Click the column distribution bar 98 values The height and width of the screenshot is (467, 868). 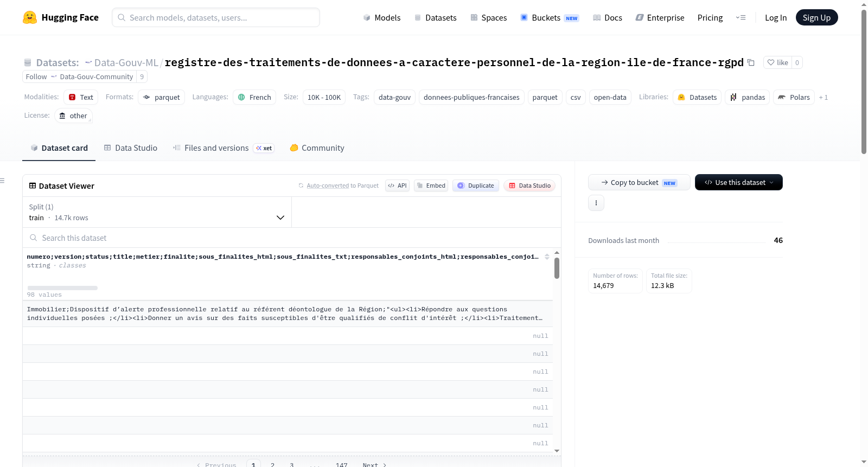point(62,288)
